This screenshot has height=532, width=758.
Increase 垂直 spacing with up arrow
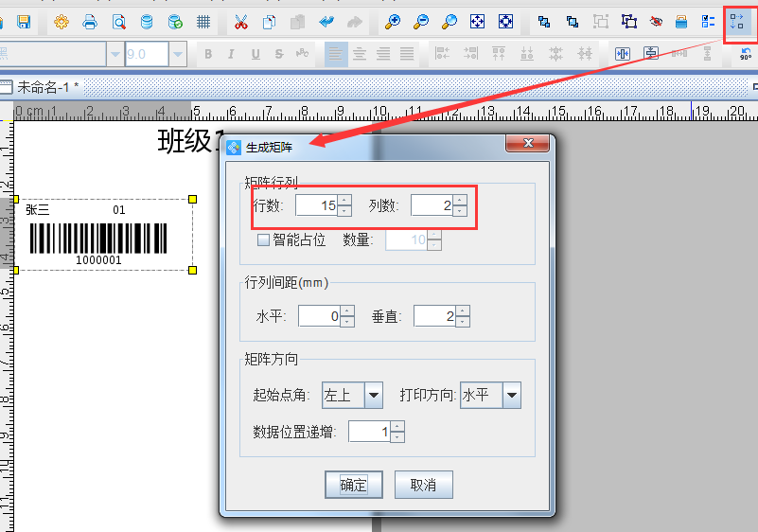(463, 310)
